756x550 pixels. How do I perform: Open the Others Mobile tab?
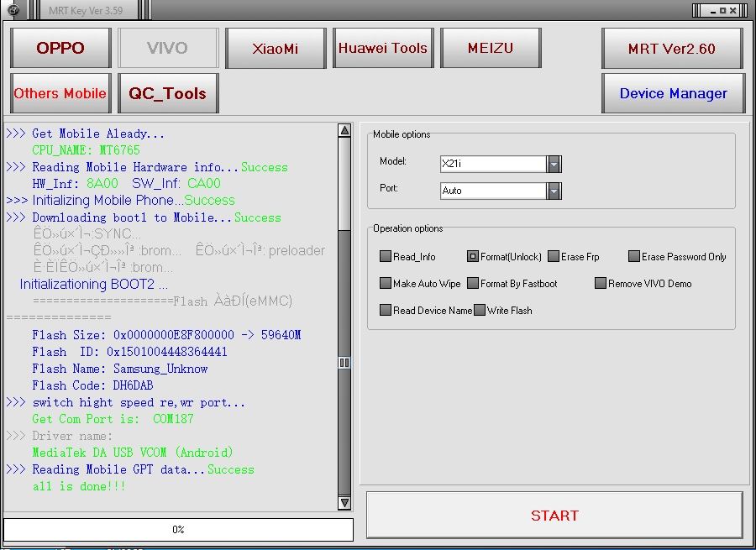pos(60,93)
